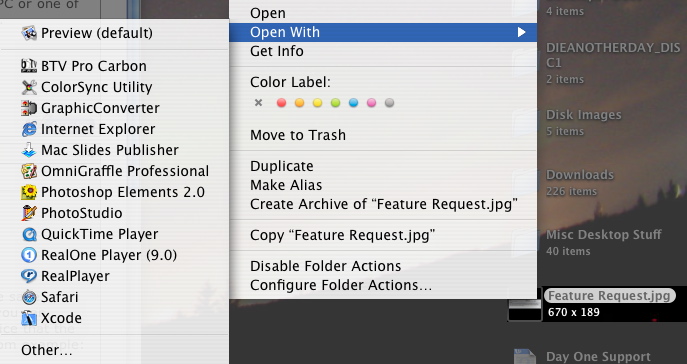Select RealOne Player (9.0)
Viewport: 687px width, 364px height.
coord(114,255)
